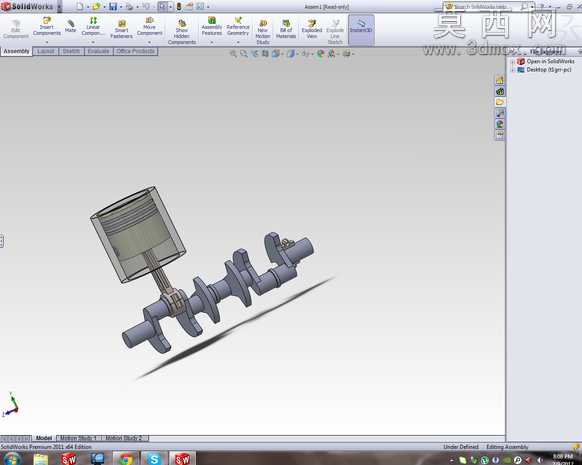Expand the Assembly Features dropdown arrow
The width and height of the screenshot is (582, 465).
coord(212,42)
